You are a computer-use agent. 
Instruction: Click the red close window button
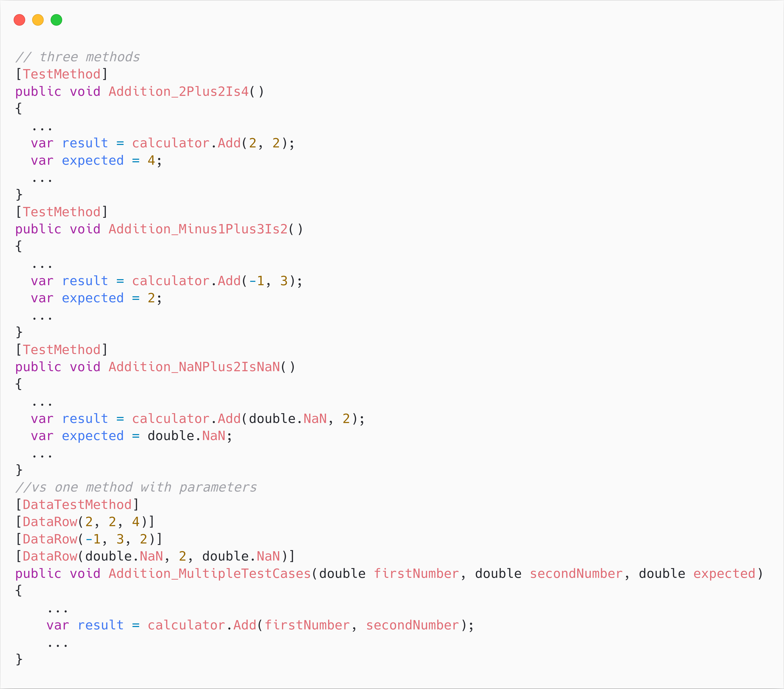(19, 20)
